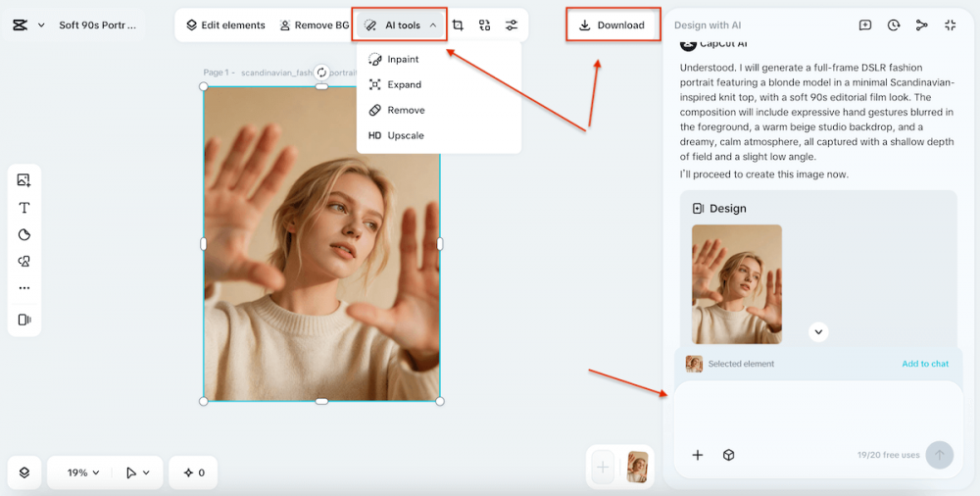980x496 pixels.
Task: Show more tools ellipsis
Action: 24,288
